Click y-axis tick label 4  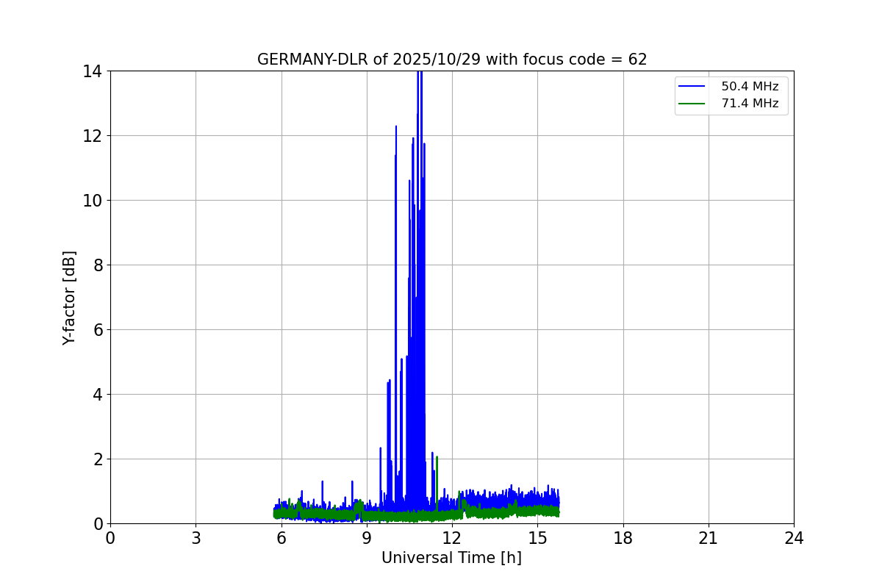click(x=97, y=395)
